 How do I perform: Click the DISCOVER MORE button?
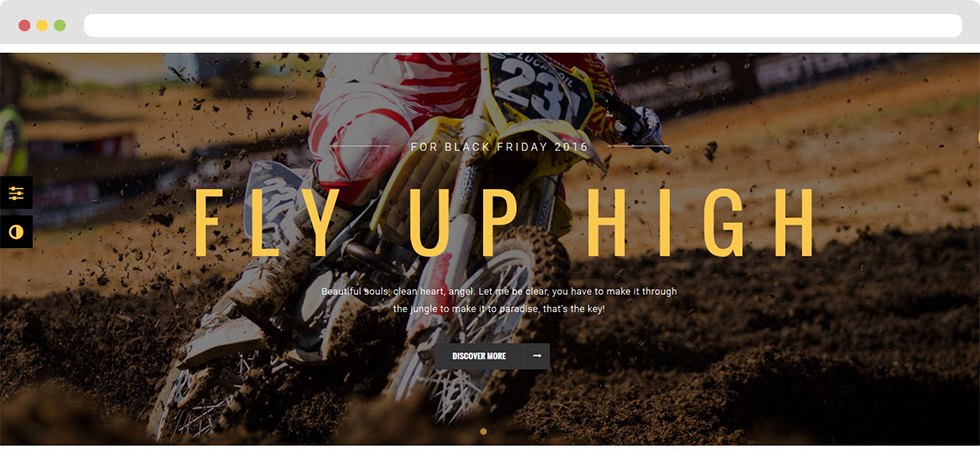point(479,356)
